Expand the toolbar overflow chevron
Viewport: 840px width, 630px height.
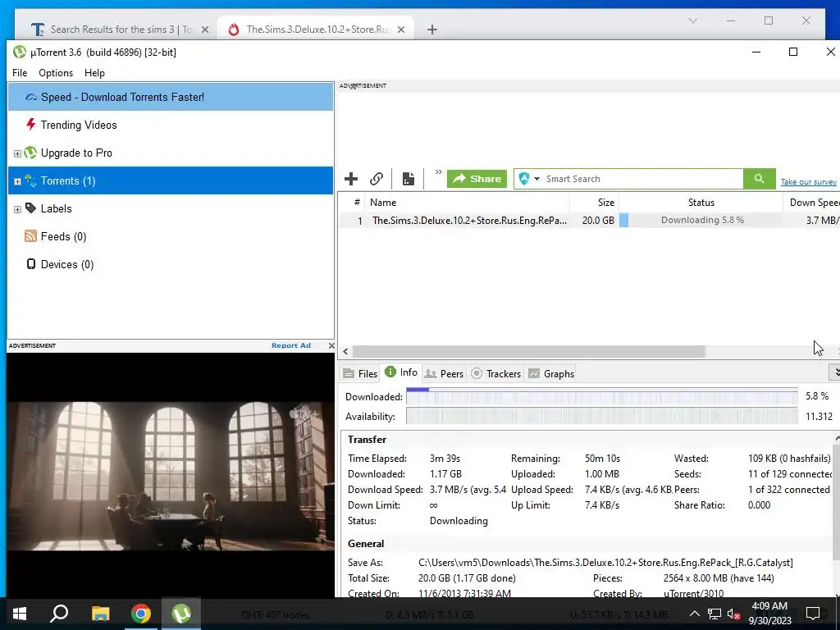(x=438, y=172)
